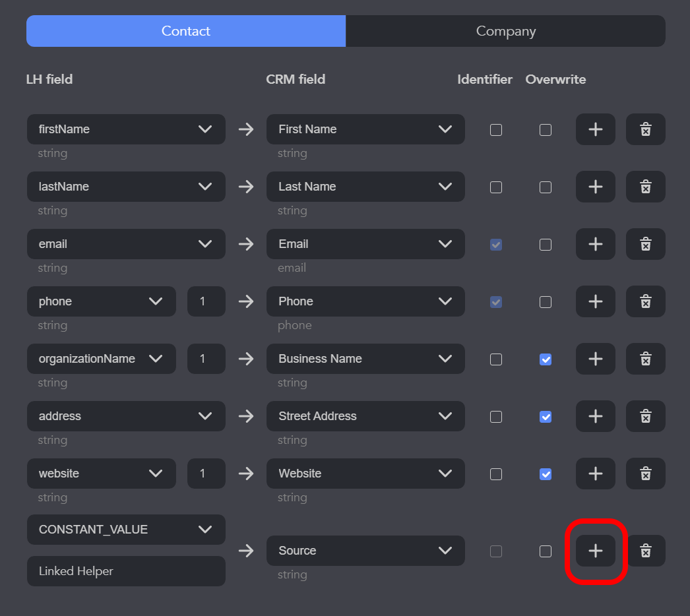Open the Last Name CRM field dropdown
The image size is (690, 616).
[365, 187]
